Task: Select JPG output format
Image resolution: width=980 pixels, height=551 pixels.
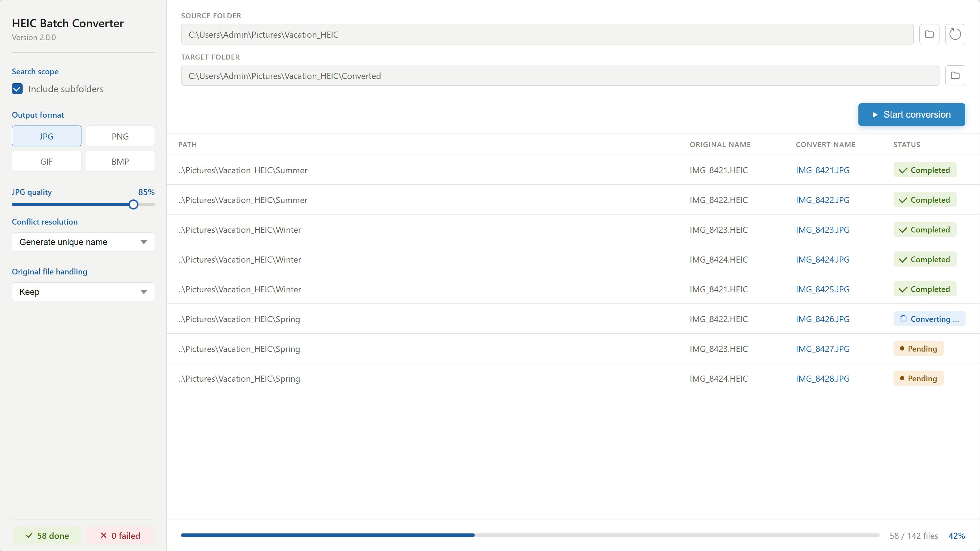Action: click(46, 136)
